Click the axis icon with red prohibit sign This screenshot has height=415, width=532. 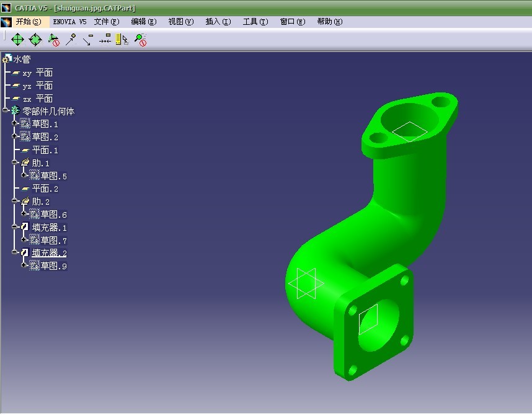click(x=53, y=40)
